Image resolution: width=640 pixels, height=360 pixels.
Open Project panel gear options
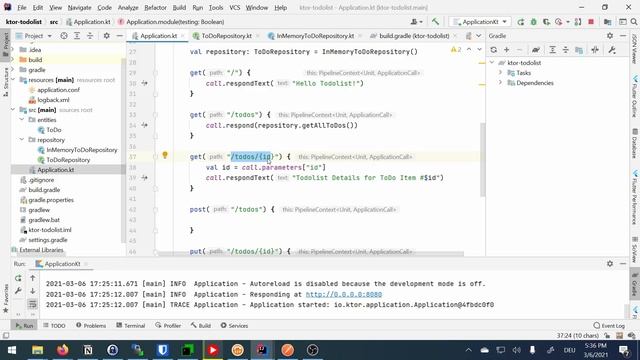pyautogui.click(x=107, y=36)
